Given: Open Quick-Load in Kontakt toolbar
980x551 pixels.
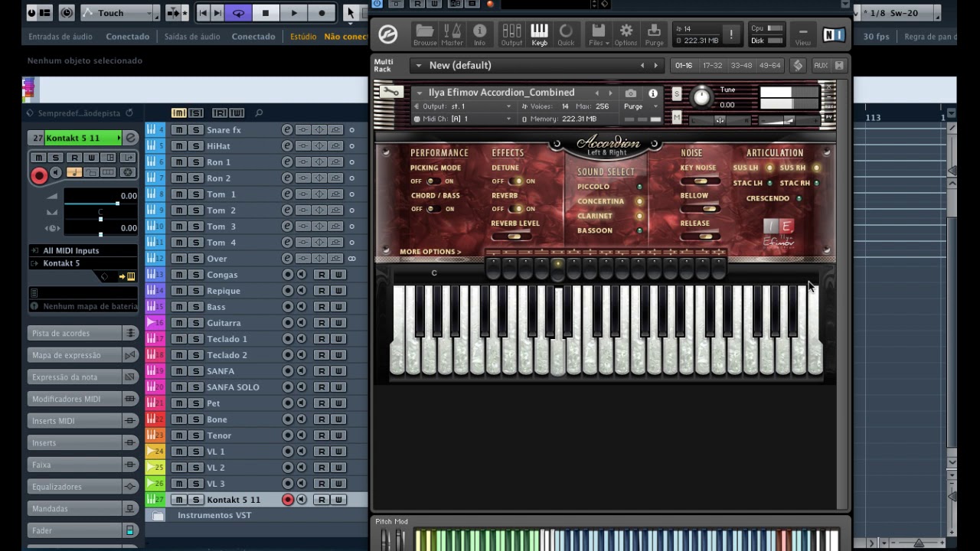Looking at the screenshot, I should (x=566, y=34).
